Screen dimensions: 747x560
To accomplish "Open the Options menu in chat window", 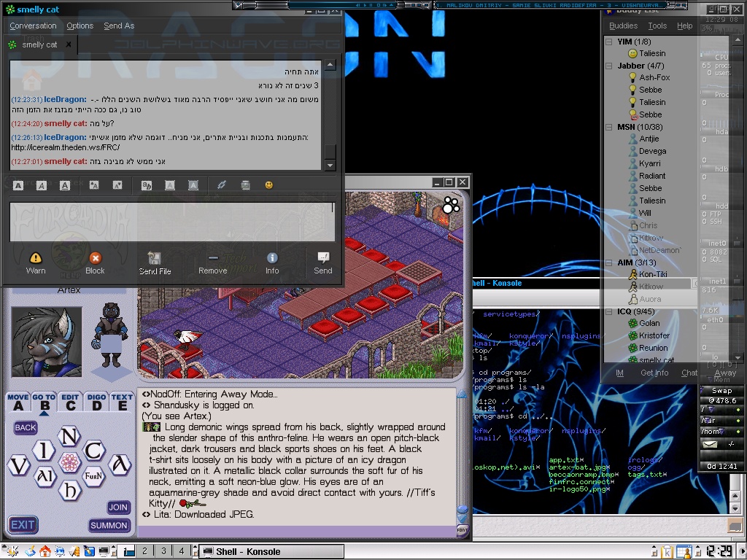I will point(80,26).
